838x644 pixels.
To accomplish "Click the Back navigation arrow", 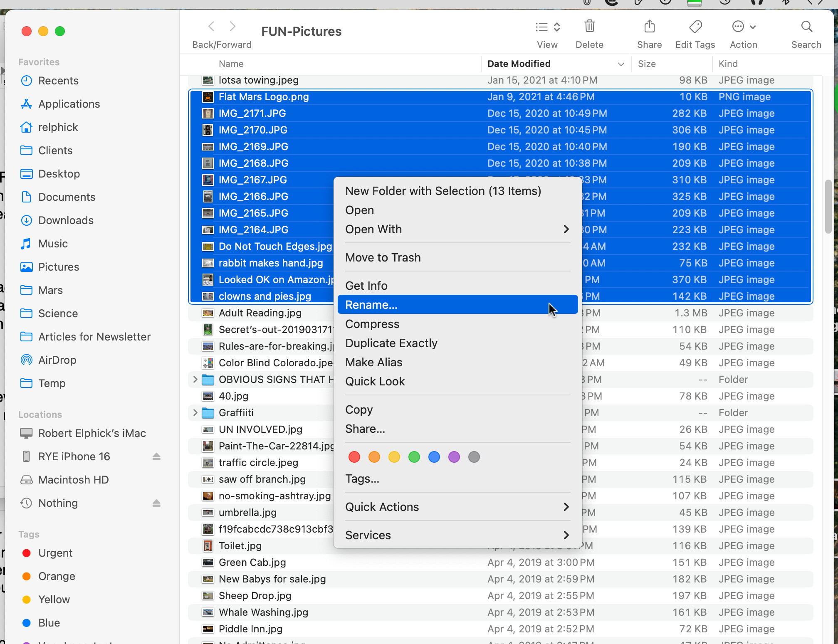I will tap(211, 26).
